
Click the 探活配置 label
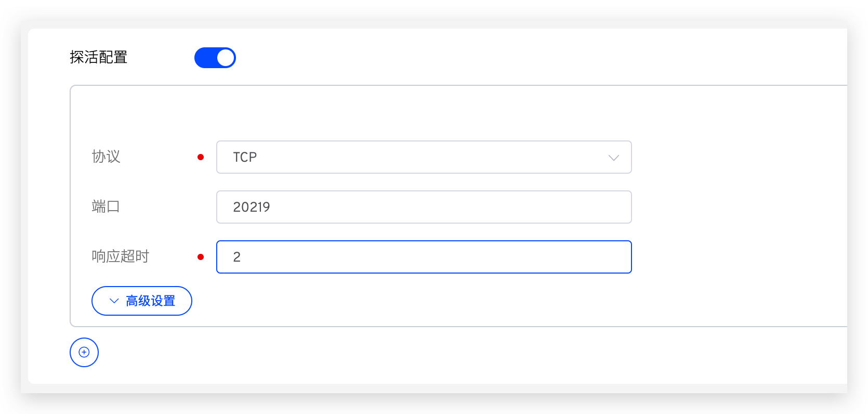click(x=99, y=57)
